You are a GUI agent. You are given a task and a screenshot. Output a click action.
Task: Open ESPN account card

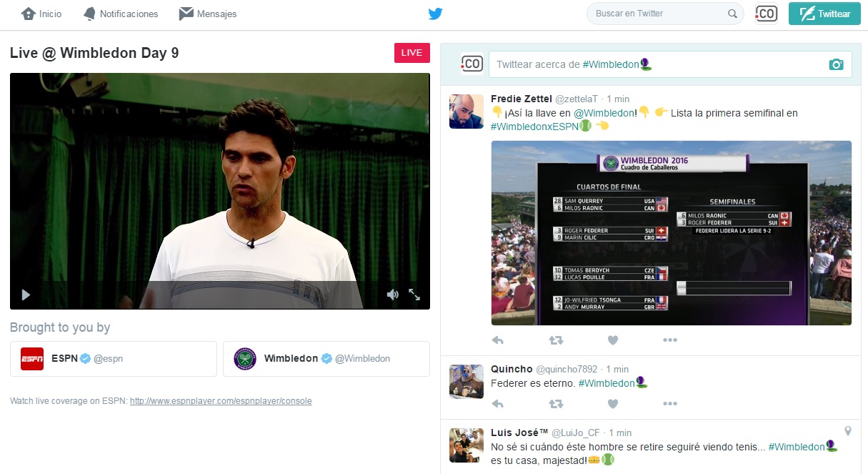pyautogui.click(x=114, y=359)
